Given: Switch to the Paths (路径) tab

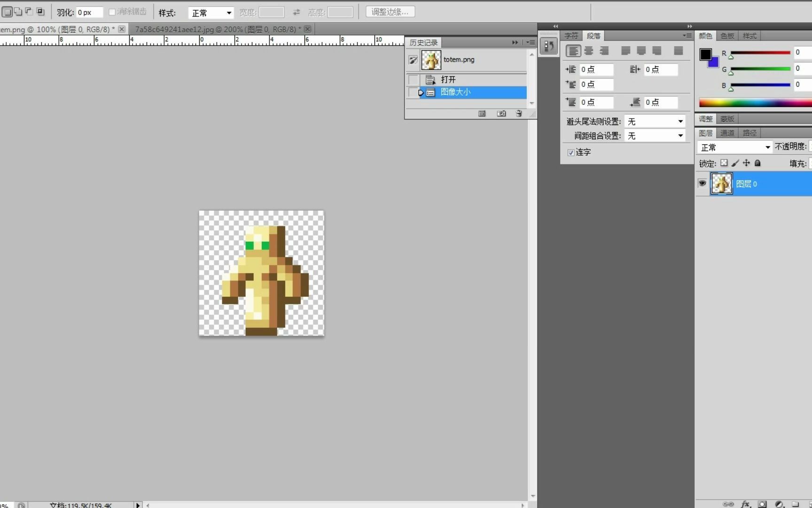Looking at the screenshot, I should pyautogui.click(x=750, y=133).
